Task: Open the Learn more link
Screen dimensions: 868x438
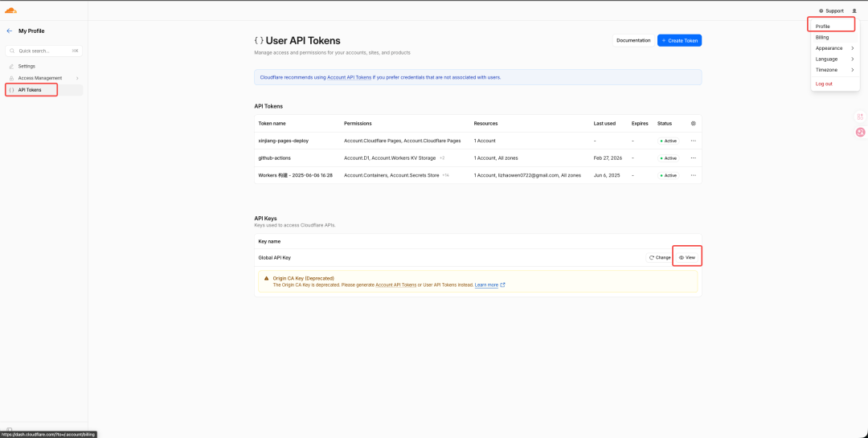Action: (x=490, y=284)
